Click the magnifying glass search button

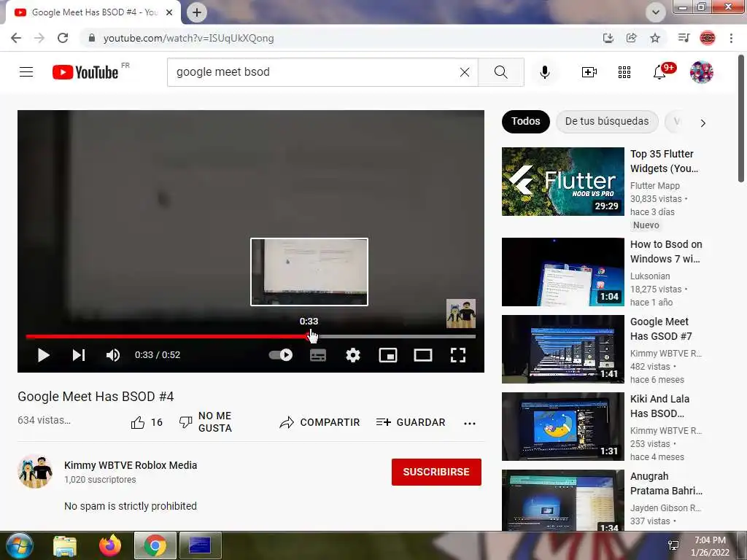point(500,72)
